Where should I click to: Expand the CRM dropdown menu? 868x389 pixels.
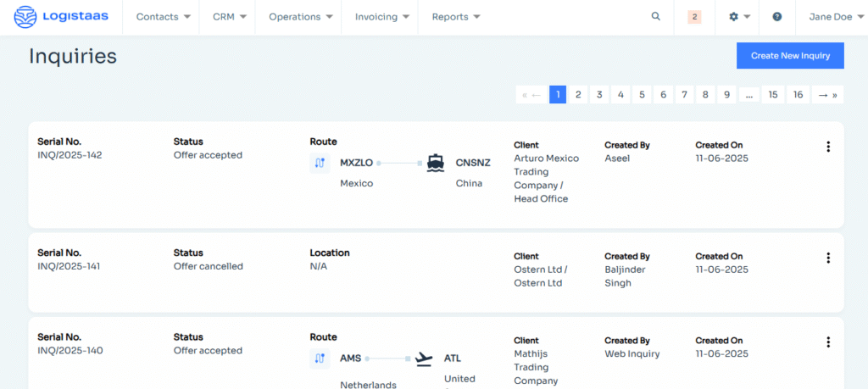pyautogui.click(x=229, y=17)
